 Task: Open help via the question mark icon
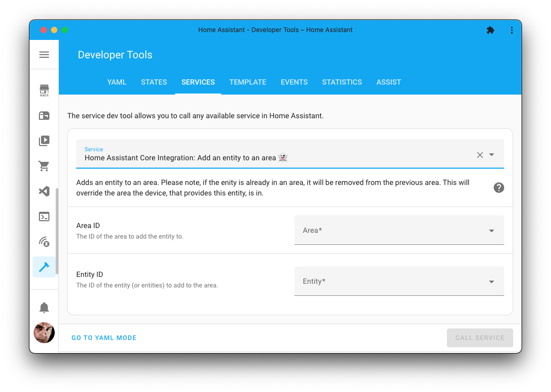click(x=498, y=188)
